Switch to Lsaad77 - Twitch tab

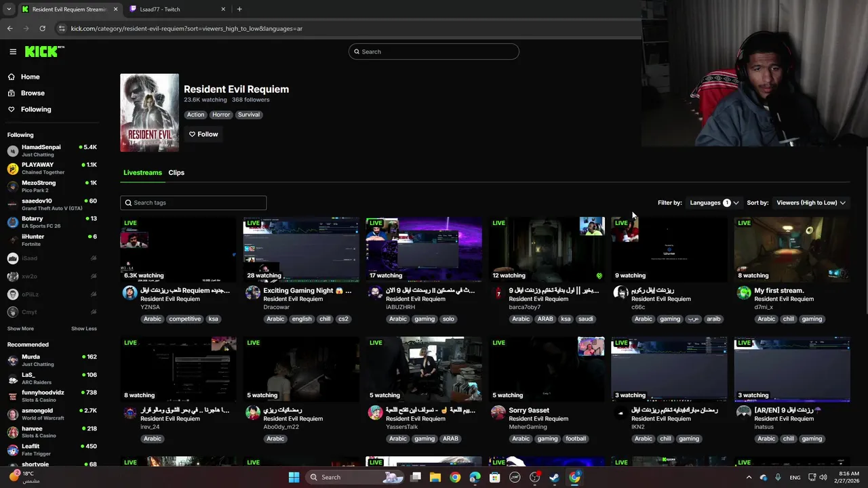click(x=176, y=9)
